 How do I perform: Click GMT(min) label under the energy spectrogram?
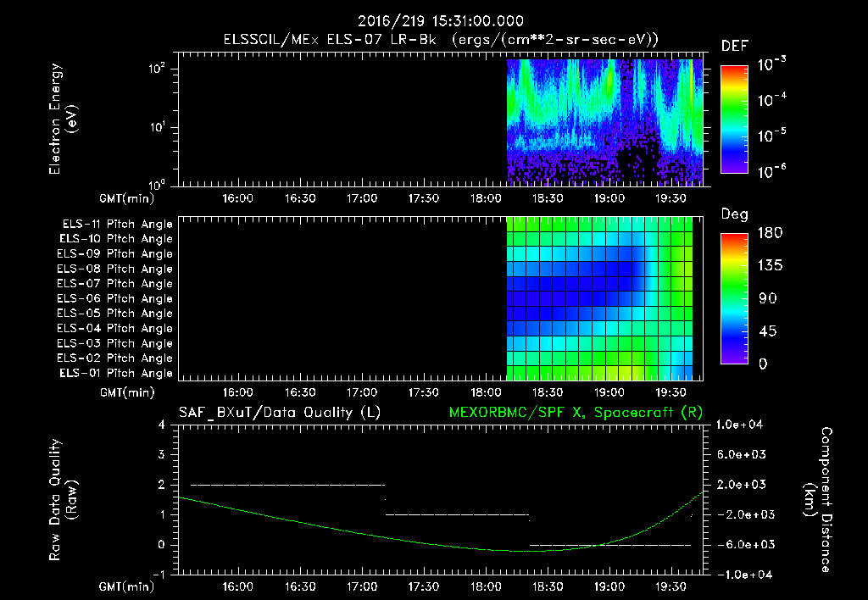[127, 198]
